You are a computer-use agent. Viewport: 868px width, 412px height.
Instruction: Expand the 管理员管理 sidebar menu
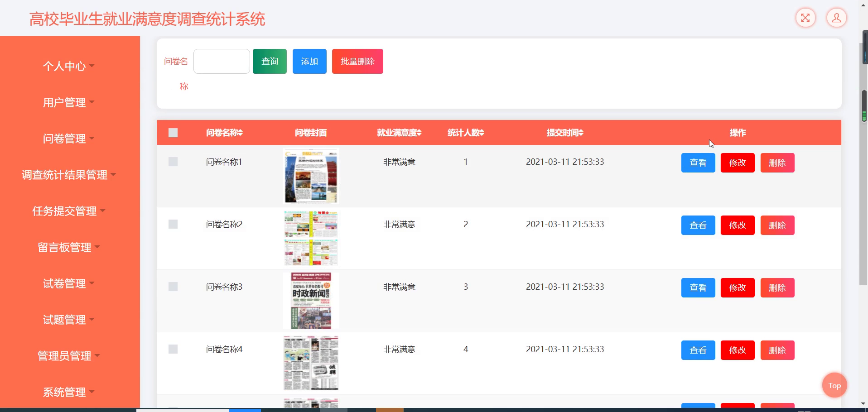69,356
